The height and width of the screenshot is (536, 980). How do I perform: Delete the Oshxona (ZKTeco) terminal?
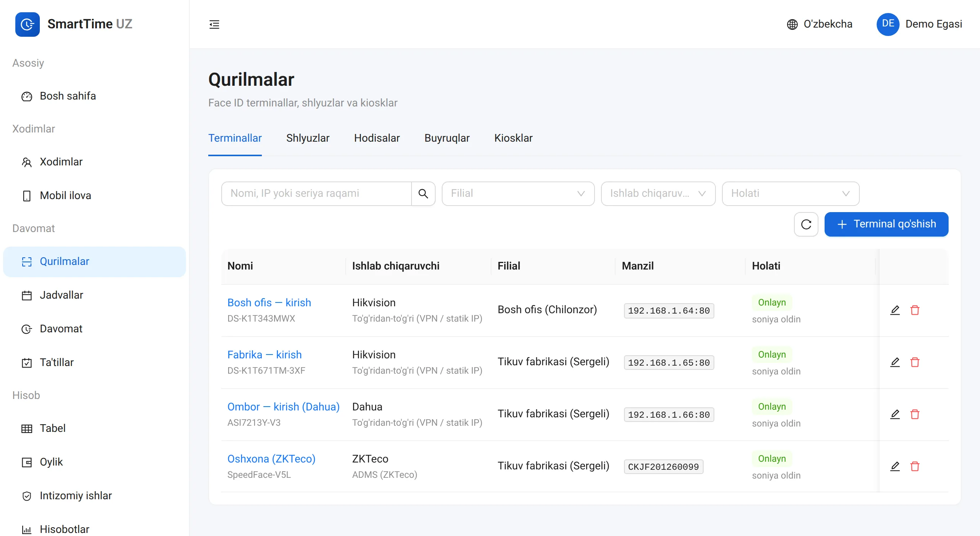pyautogui.click(x=915, y=466)
